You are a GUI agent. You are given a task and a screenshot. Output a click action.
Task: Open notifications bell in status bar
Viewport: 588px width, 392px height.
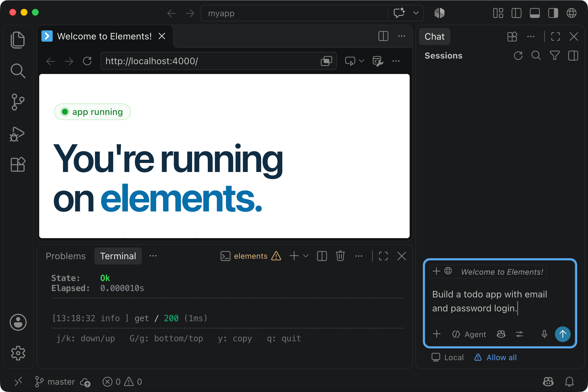coord(569,382)
